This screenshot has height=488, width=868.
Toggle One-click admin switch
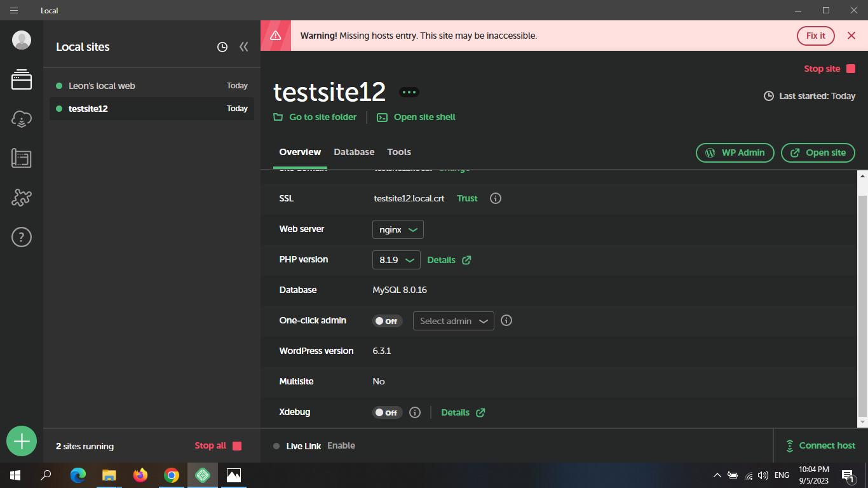pyautogui.click(x=387, y=321)
